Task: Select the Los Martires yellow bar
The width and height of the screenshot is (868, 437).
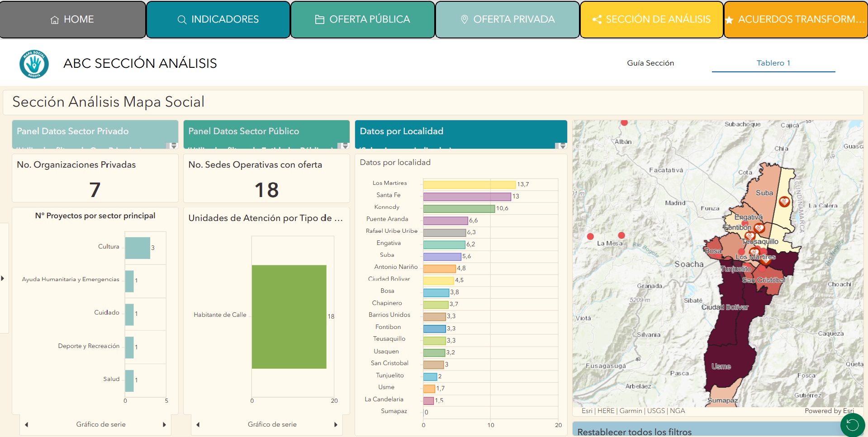Action: pyautogui.click(x=470, y=184)
